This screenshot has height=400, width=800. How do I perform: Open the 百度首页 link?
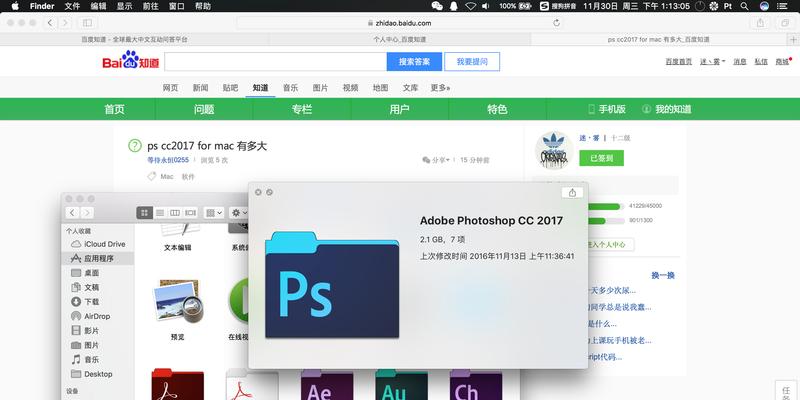pyautogui.click(x=679, y=61)
